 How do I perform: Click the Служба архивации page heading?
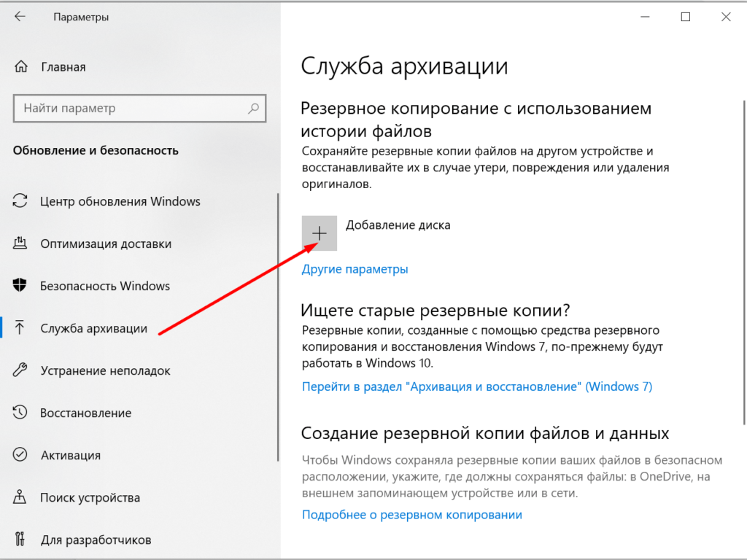click(404, 66)
